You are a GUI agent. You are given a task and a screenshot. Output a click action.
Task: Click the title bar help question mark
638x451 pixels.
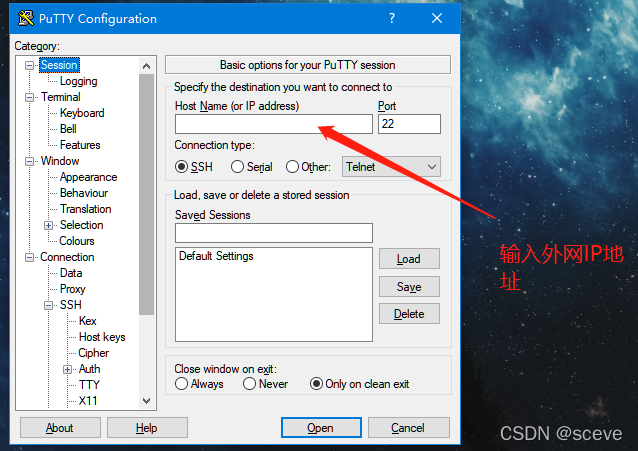coord(391,18)
